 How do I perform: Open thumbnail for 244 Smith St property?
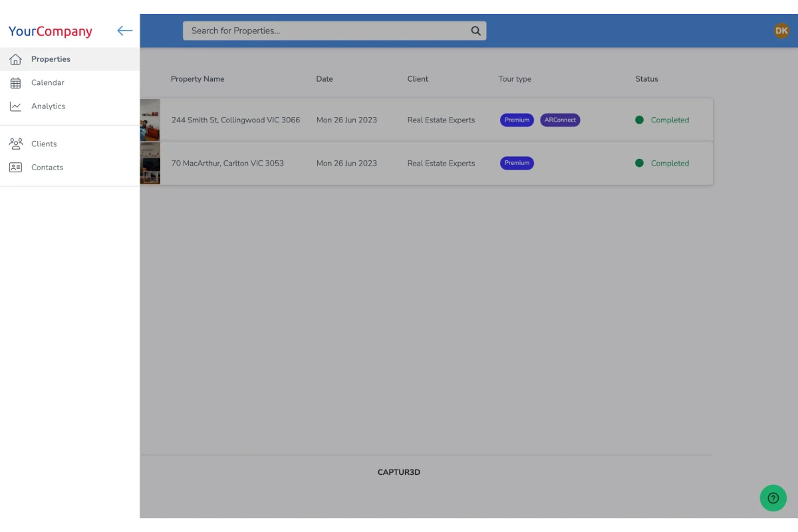[x=150, y=120]
